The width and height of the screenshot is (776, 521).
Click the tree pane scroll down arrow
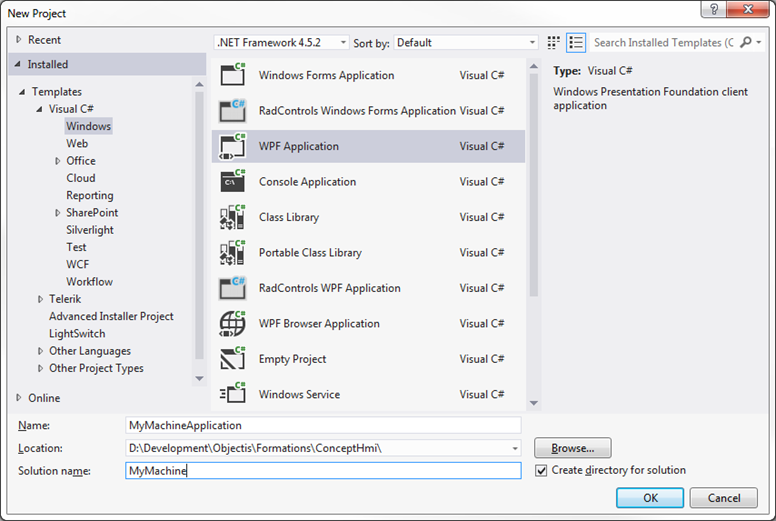[x=199, y=379]
